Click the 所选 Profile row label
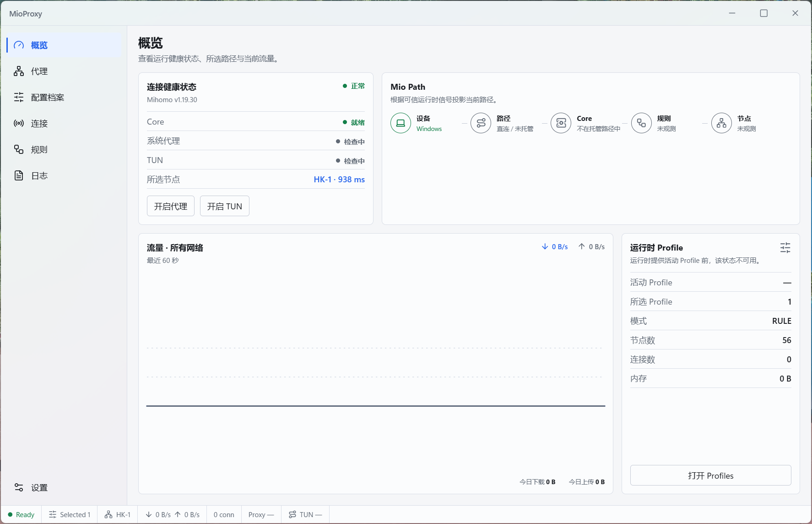The height and width of the screenshot is (524, 812). (651, 302)
